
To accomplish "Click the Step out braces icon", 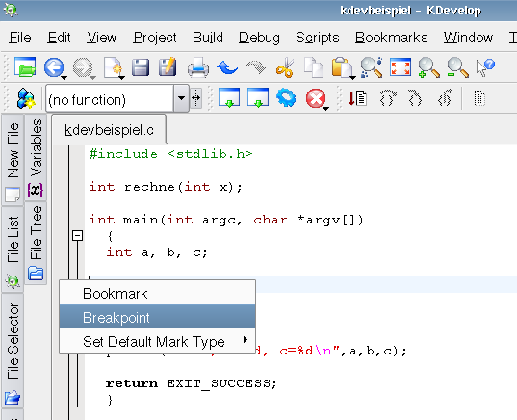I will pyautogui.click(x=445, y=97).
